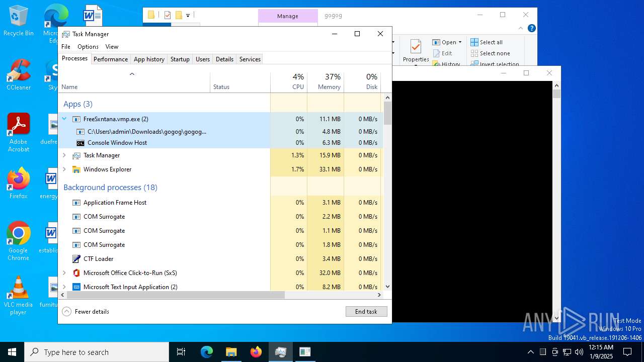This screenshot has width=644, height=362.
Task: Launch Google Chrome desktop icon
Action: point(18,241)
